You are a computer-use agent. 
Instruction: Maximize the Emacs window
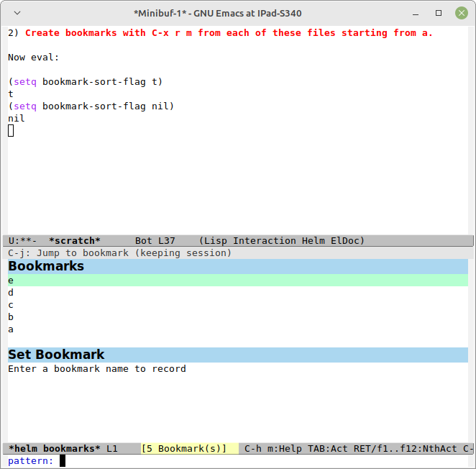439,13
